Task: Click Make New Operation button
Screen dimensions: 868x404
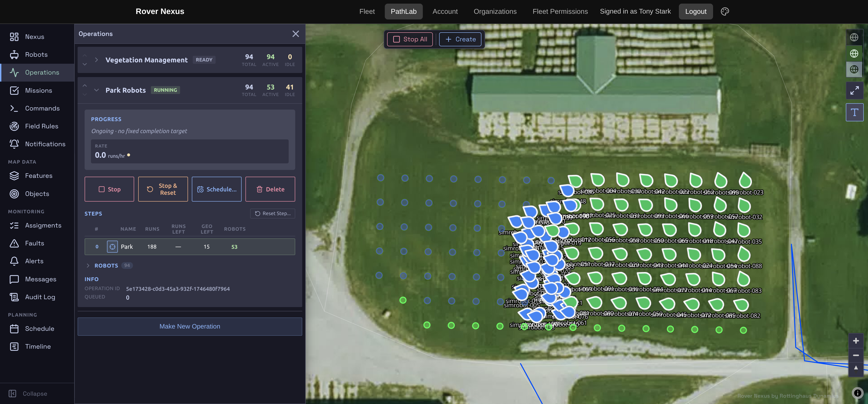Action: tap(190, 326)
